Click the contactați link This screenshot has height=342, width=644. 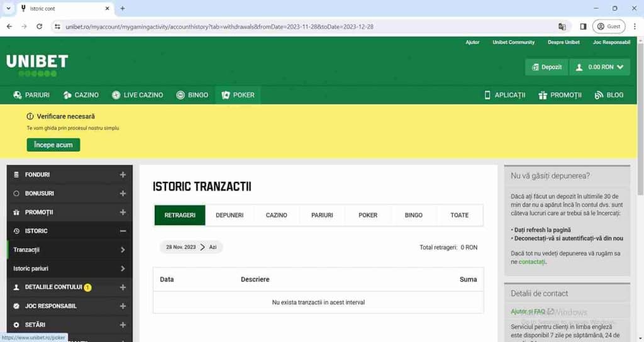point(532,262)
